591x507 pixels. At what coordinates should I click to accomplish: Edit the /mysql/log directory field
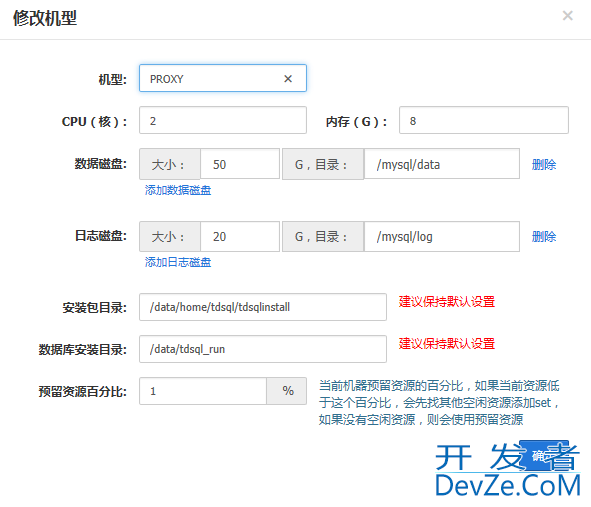442,236
